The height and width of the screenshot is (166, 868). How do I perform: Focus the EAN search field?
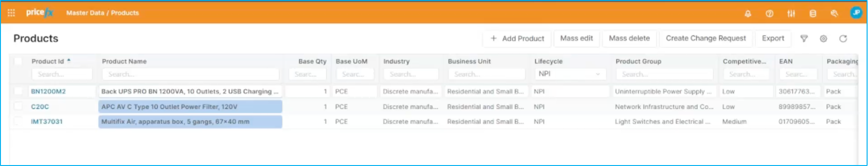click(798, 74)
